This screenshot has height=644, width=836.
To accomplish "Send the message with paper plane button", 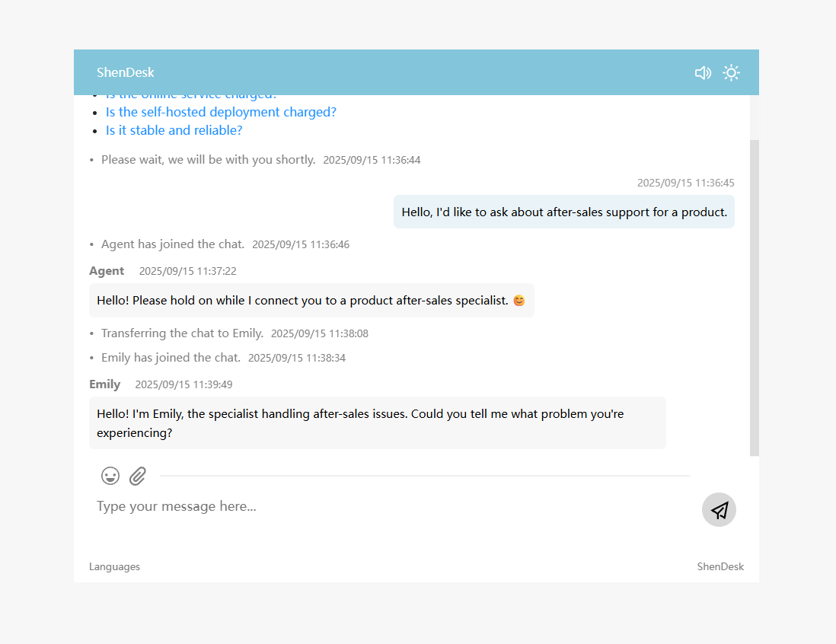I will (x=719, y=510).
